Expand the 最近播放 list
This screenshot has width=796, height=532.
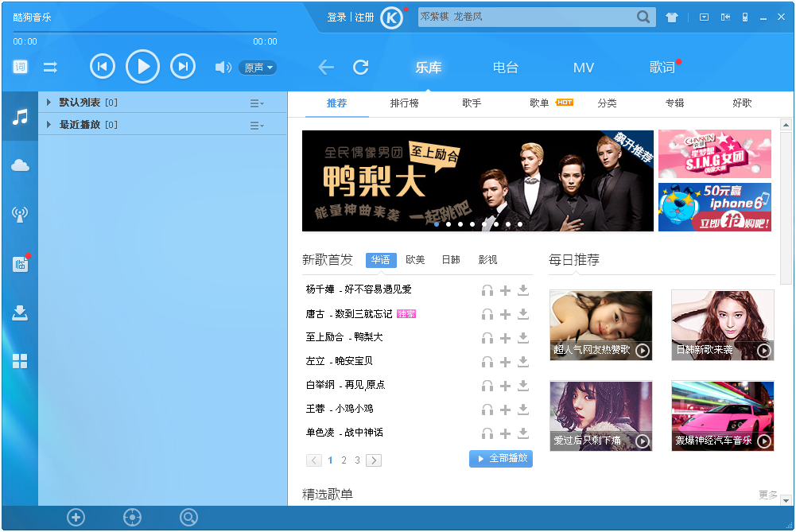click(x=49, y=125)
